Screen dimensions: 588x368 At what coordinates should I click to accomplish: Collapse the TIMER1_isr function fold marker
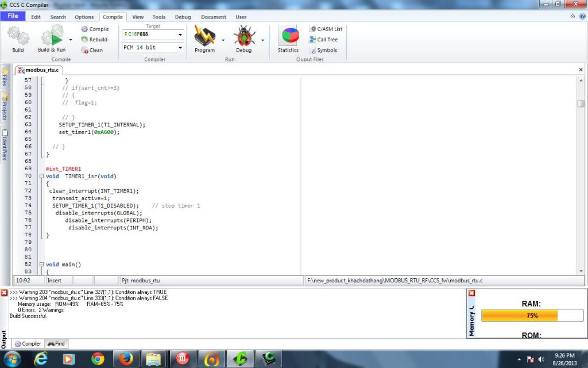41,176
